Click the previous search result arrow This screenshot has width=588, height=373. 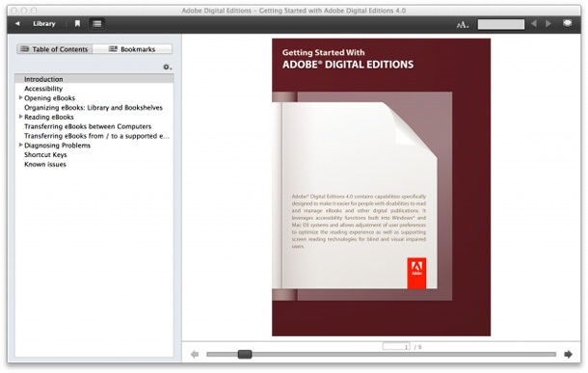[x=534, y=24]
